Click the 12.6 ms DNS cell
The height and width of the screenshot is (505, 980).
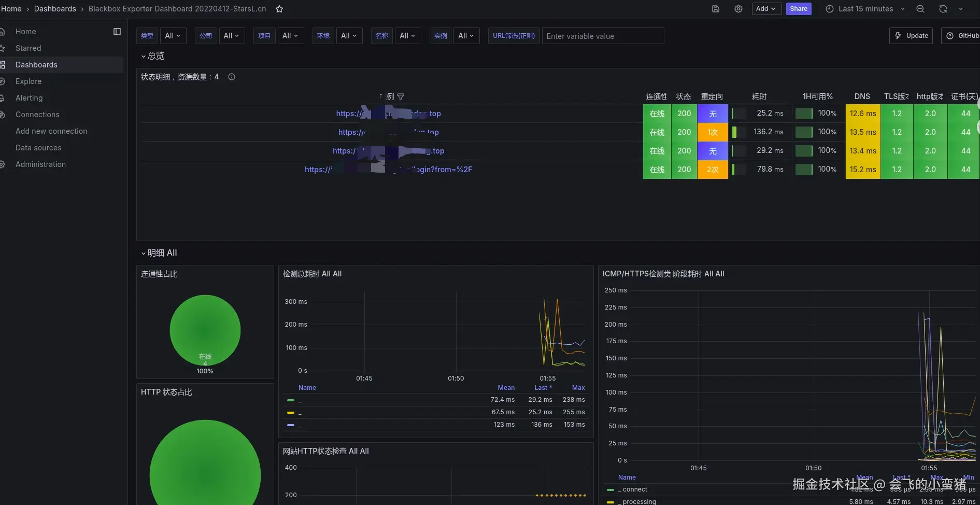863,114
